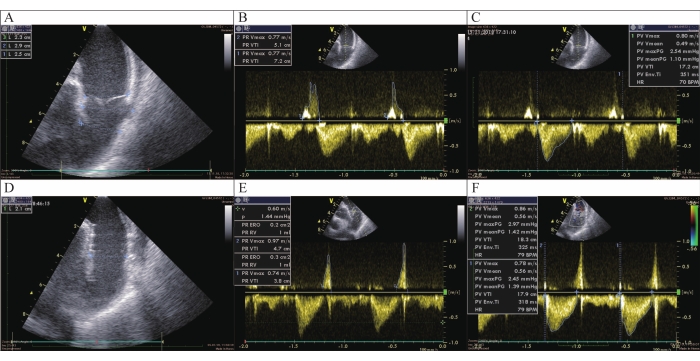Click the yellow focus triangle on panel A's depth scale

point(30,121)
